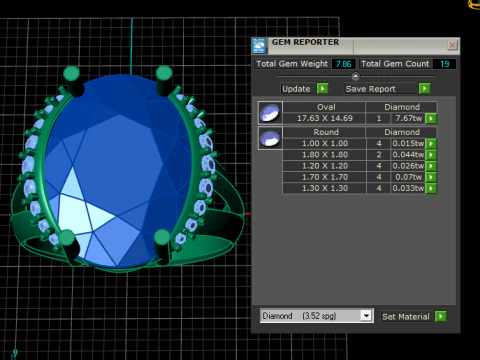Click the Save Report button label
The width and height of the screenshot is (480, 360).
click(371, 89)
